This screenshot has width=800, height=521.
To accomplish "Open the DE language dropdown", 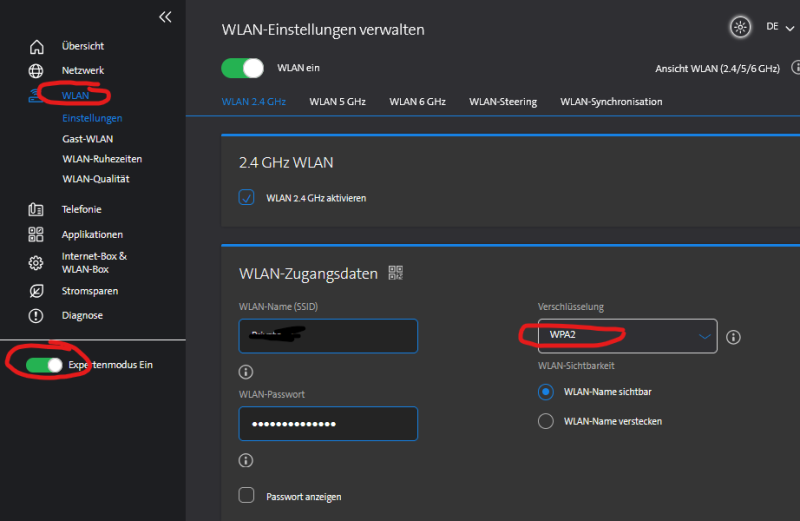I will (x=777, y=27).
